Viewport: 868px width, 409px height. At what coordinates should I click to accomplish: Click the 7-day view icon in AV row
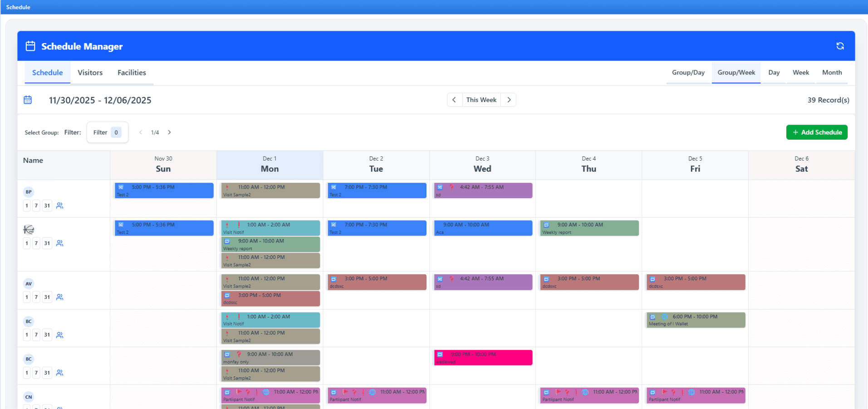[36, 297]
